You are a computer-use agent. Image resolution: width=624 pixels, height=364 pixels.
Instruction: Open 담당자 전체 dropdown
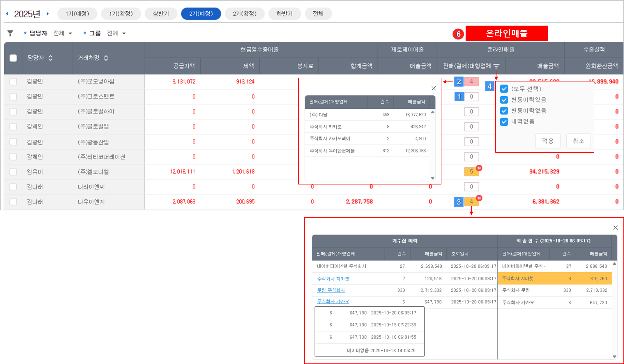click(x=63, y=33)
